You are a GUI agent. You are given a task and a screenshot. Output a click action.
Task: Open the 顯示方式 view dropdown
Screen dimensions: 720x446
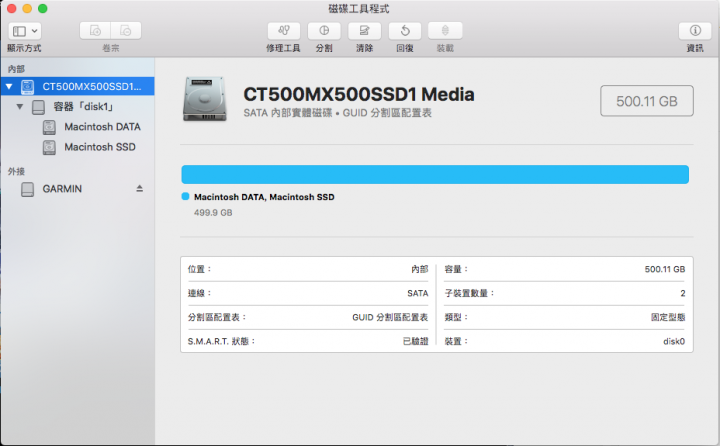tap(25, 31)
